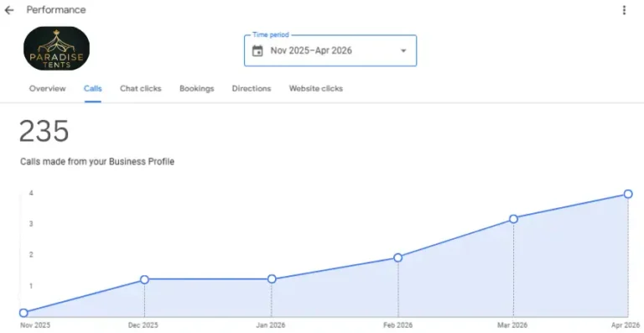Open the three-dot more options menu
This screenshot has height=333, width=644.
[624, 10]
